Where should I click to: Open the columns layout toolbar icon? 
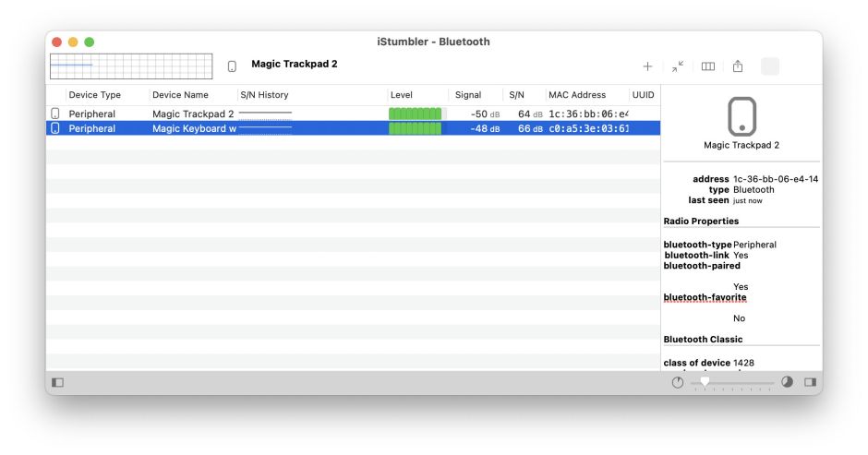point(708,66)
